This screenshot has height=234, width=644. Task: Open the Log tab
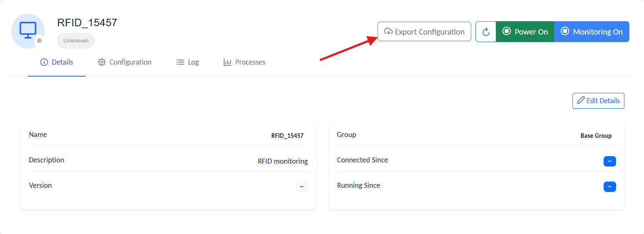pos(187,62)
